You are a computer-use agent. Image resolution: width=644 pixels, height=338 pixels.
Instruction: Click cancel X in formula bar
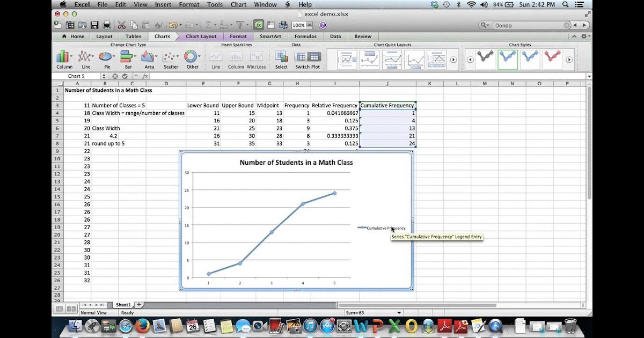coord(115,76)
